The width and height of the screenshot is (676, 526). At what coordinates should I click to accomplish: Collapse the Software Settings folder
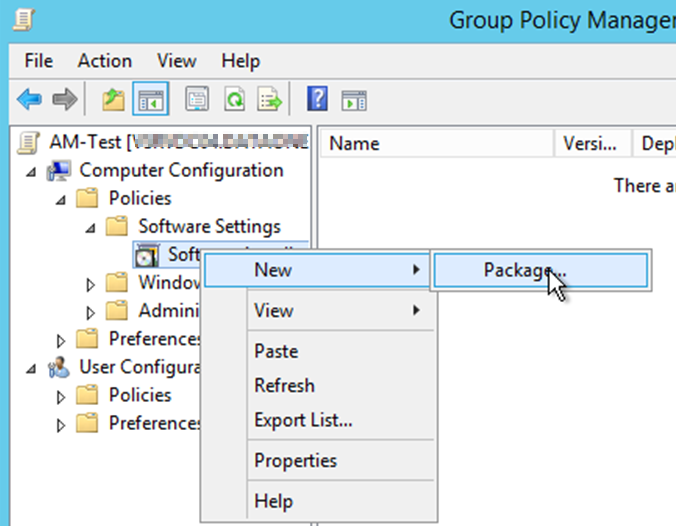click(x=90, y=227)
